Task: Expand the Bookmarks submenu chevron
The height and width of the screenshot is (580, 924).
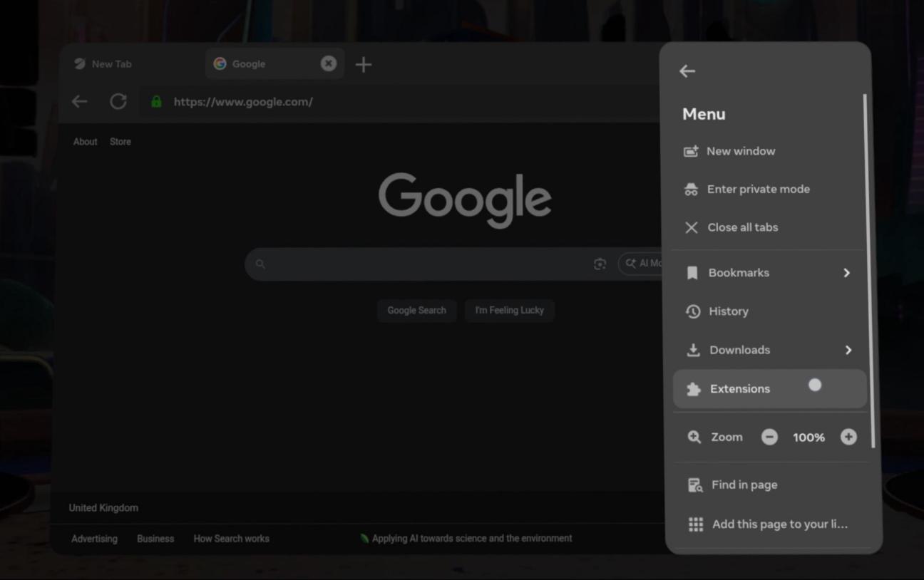Action: (846, 273)
